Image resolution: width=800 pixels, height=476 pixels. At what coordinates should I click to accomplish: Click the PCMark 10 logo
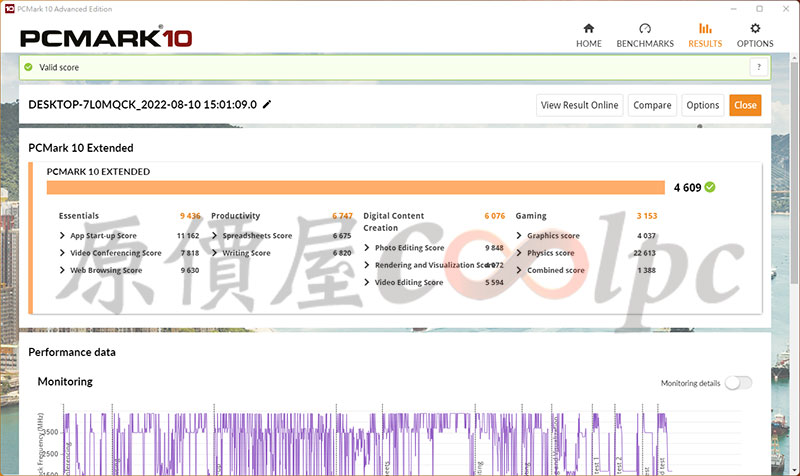point(106,38)
